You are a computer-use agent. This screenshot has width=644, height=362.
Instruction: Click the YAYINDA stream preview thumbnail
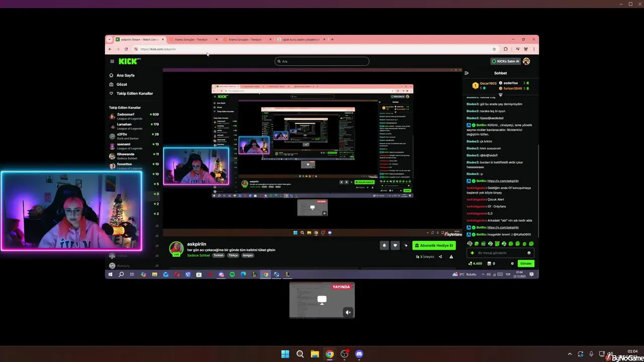(322, 300)
